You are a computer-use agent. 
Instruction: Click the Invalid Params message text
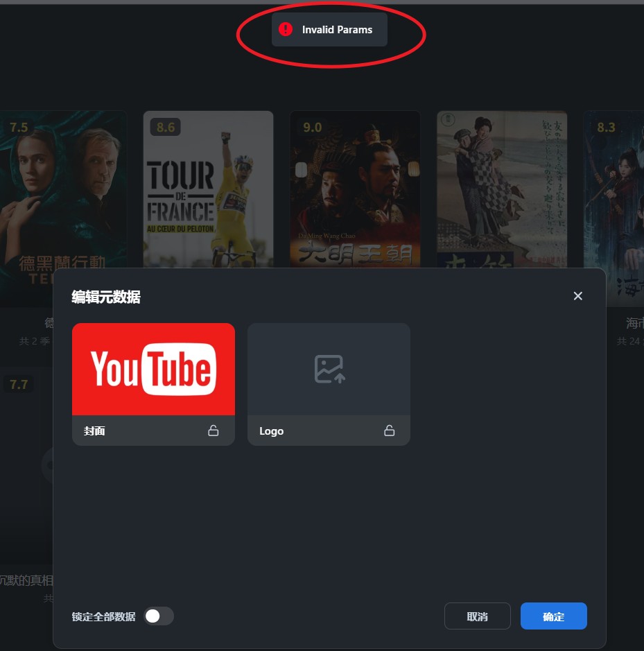coord(337,30)
